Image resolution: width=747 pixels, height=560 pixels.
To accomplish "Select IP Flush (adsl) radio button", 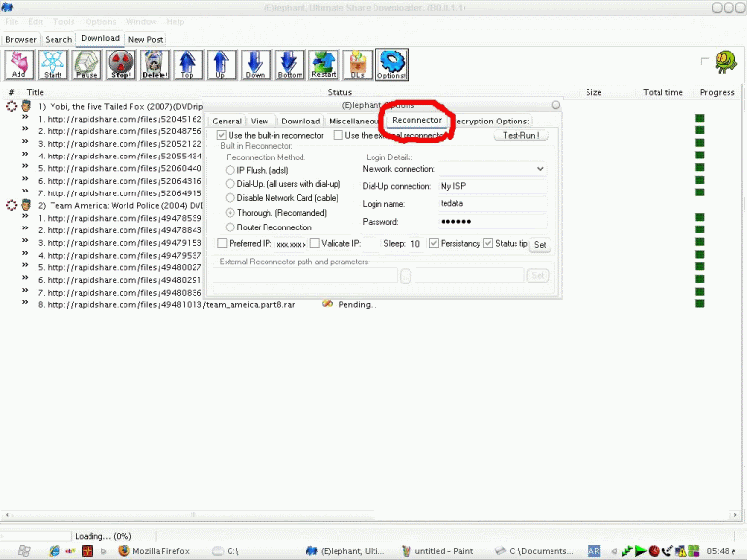I will click(230, 170).
